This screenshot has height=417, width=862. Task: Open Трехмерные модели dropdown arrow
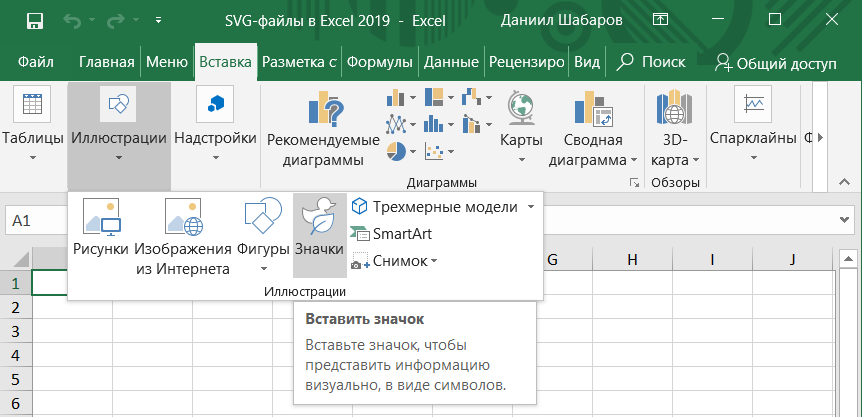pyautogui.click(x=531, y=207)
